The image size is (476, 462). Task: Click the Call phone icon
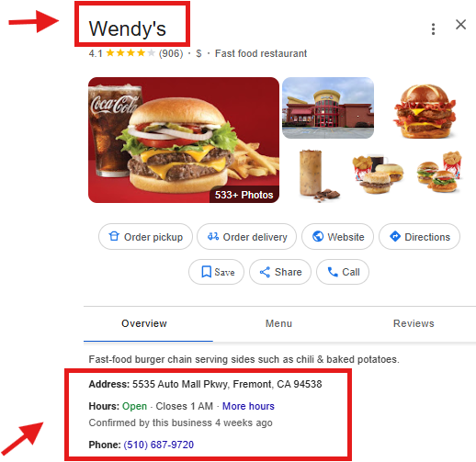(333, 272)
